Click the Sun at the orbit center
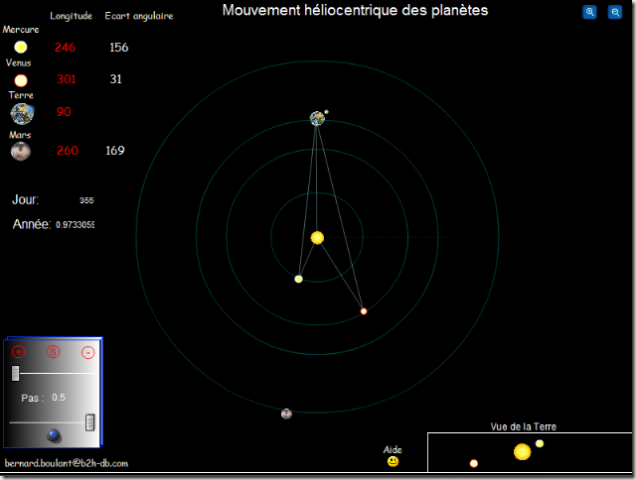 pyautogui.click(x=317, y=238)
